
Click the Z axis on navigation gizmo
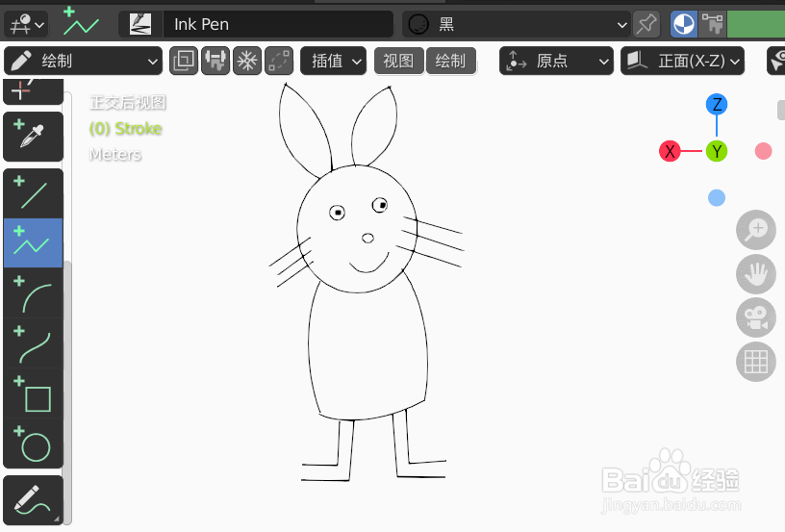coord(717,105)
